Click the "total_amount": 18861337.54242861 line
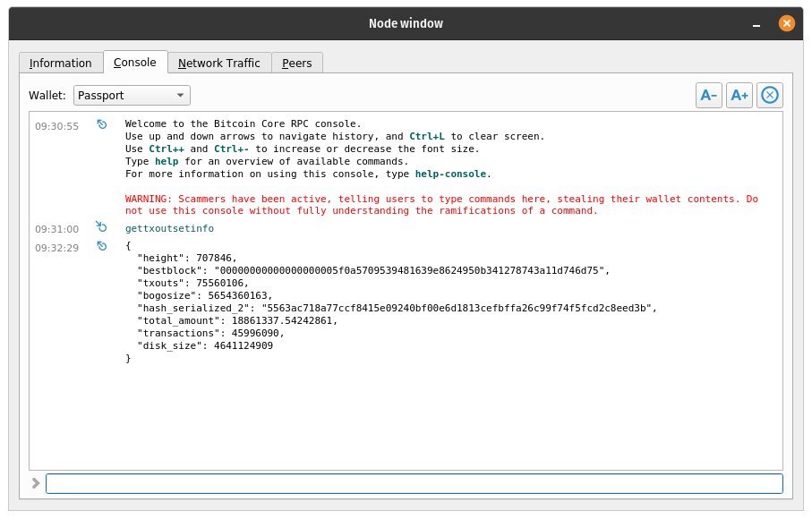 (x=237, y=320)
